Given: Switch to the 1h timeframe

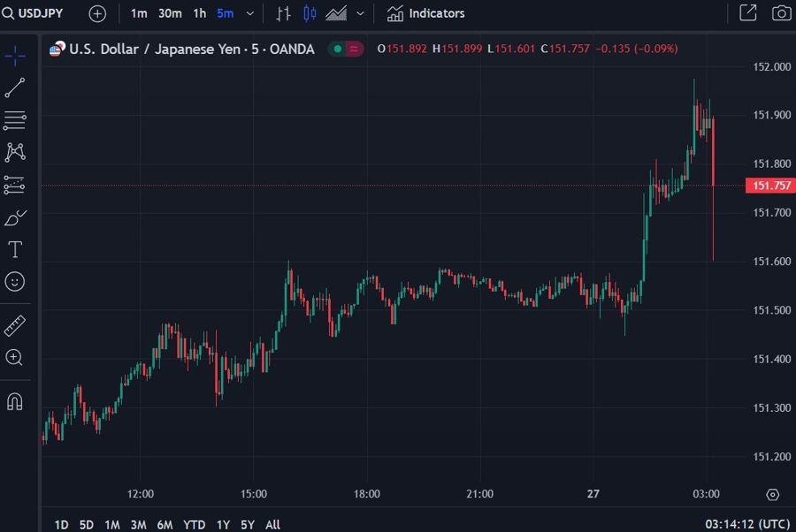Looking at the screenshot, I should (200, 13).
